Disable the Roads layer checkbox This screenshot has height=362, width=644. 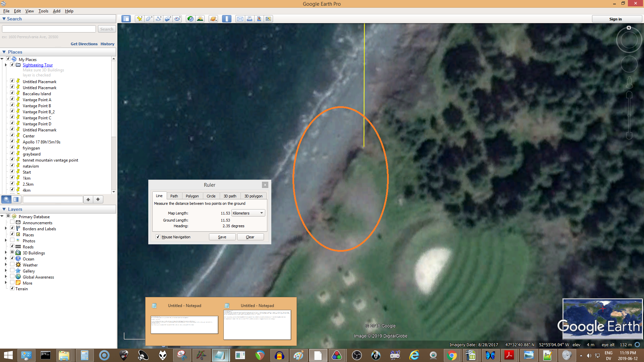click(12, 246)
